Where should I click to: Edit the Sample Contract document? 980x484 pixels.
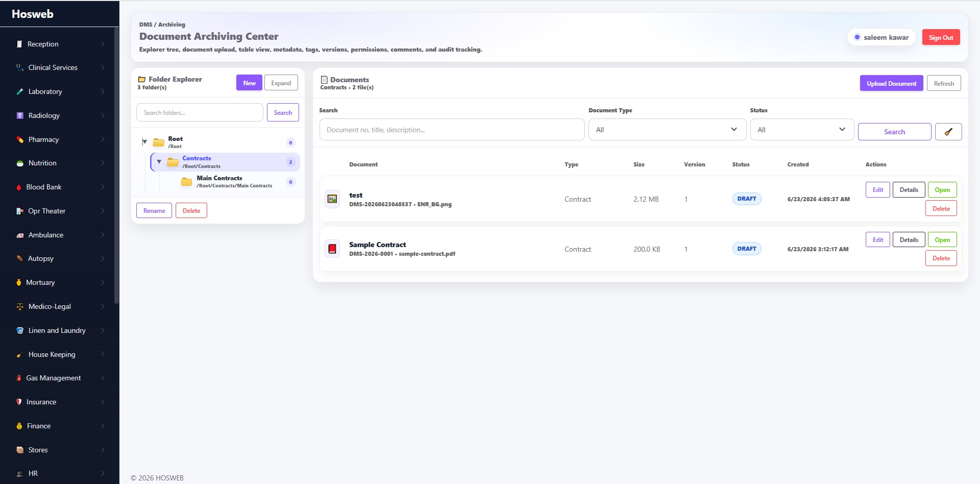tap(878, 239)
